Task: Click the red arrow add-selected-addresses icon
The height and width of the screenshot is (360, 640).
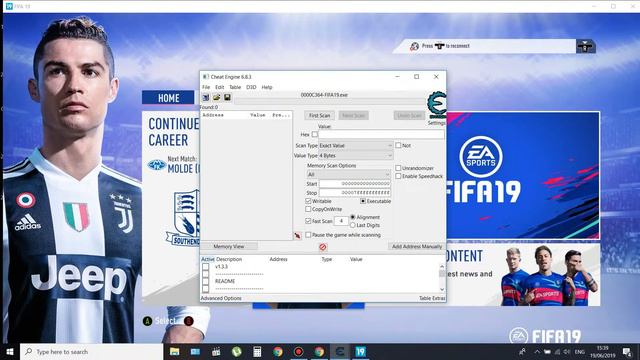Action: click(x=298, y=236)
